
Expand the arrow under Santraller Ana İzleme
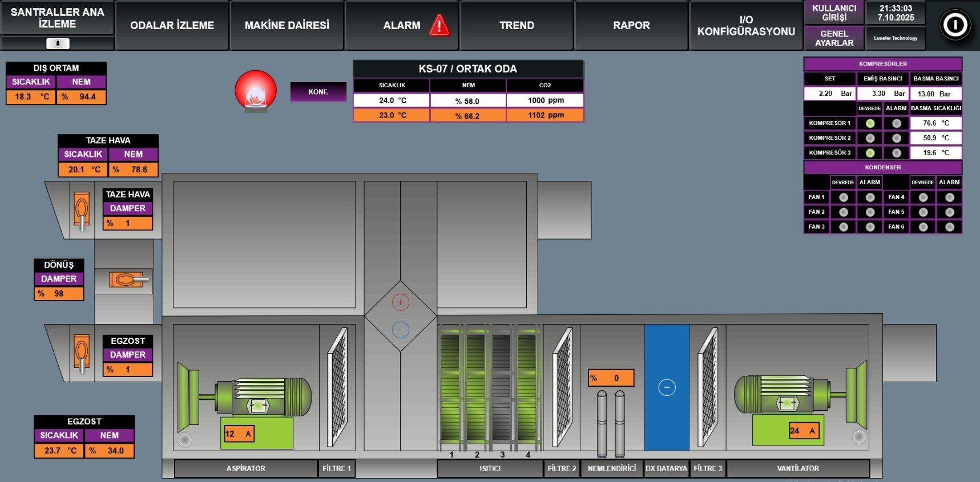[x=58, y=43]
